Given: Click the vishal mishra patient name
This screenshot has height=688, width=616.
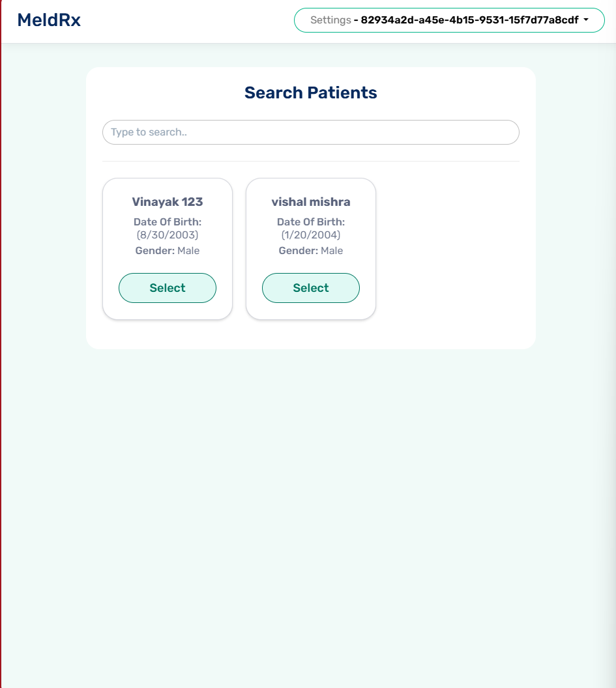Looking at the screenshot, I should click(x=311, y=202).
